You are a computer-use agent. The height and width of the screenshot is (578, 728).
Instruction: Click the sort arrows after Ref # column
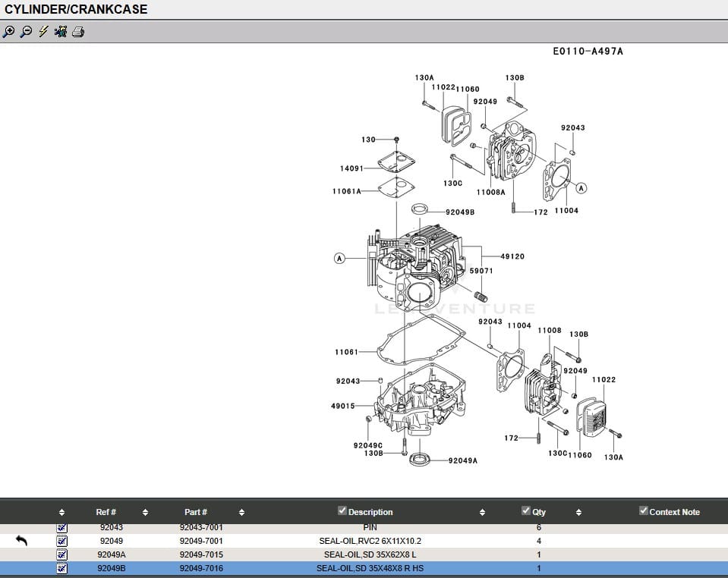click(x=145, y=513)
